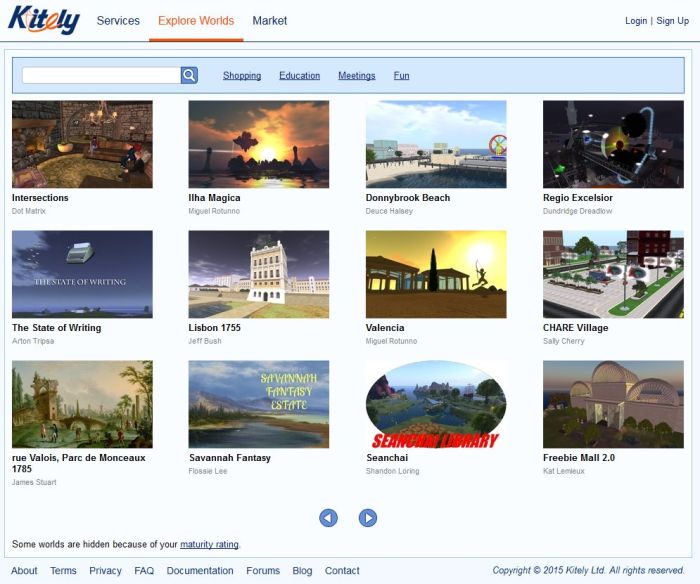
Task: Click owner name Sally Cherry
Action: point(563,341)
